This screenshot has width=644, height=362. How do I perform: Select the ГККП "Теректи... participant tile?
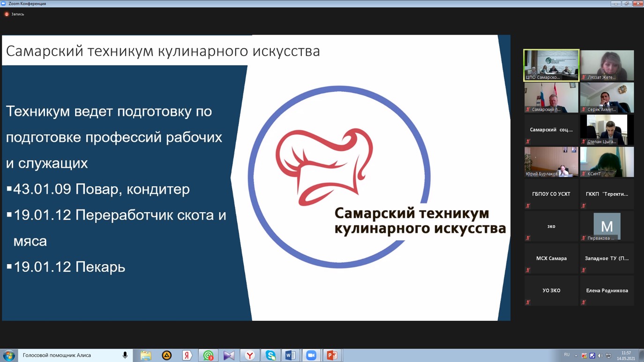607,194
